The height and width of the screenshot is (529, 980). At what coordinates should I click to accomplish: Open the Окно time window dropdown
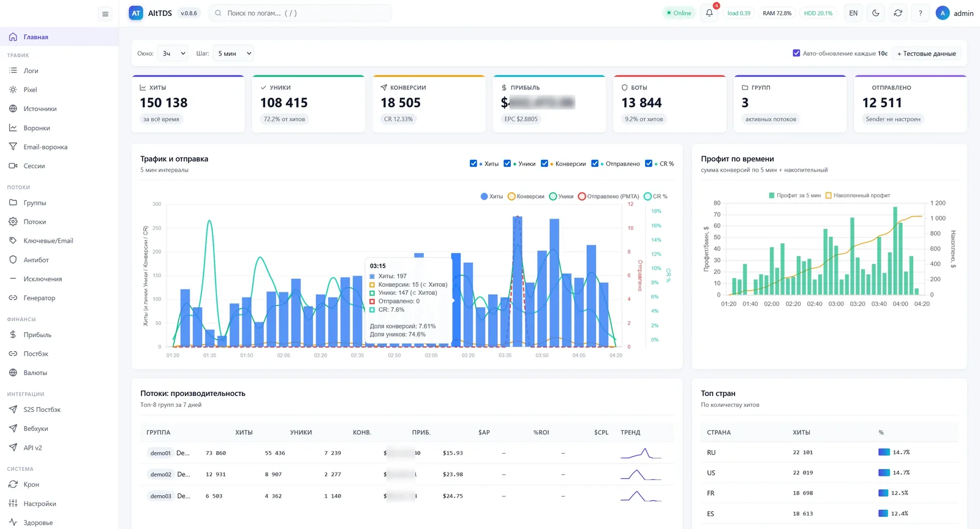click(173, 53)
